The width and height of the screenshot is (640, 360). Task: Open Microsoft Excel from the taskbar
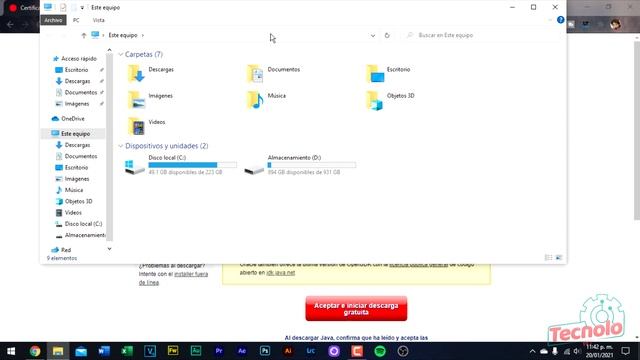[127, 351]
